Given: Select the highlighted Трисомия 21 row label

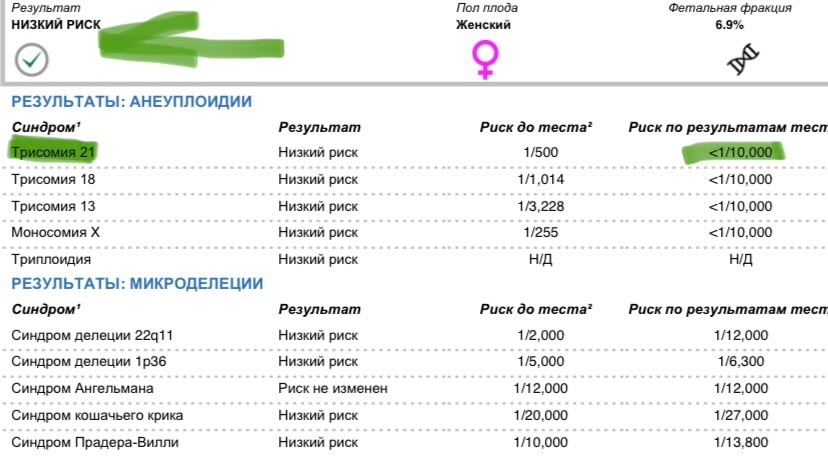Looking at the screenshot, I should (53, 152).
